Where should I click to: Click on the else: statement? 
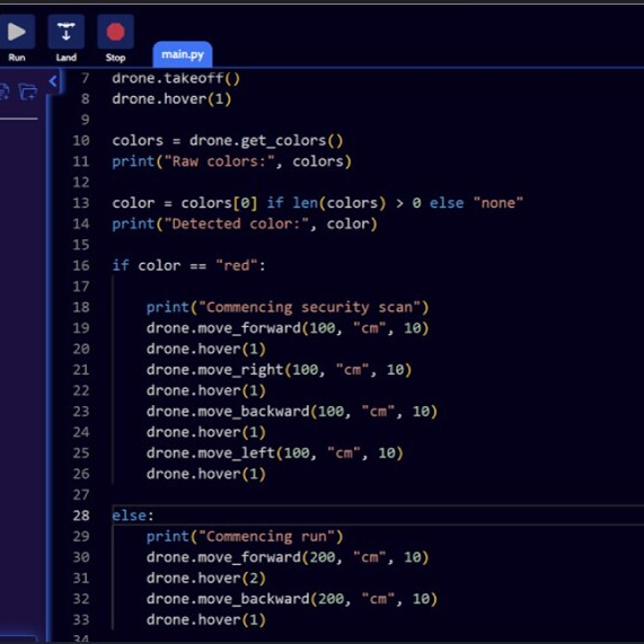(132, 516)
